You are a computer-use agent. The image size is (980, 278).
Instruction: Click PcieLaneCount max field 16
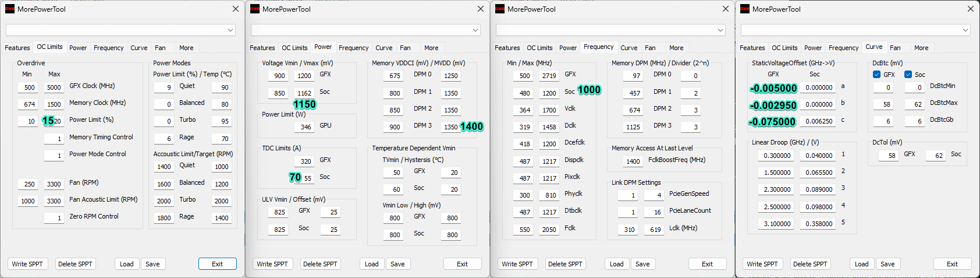(x=654, y=212)
